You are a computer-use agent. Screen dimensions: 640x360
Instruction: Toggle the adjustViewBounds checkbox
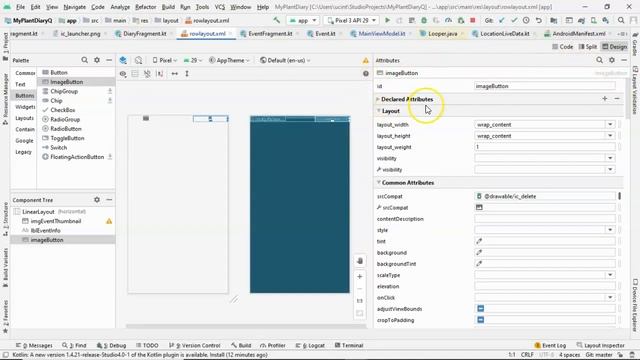click(x=480, y=309)
